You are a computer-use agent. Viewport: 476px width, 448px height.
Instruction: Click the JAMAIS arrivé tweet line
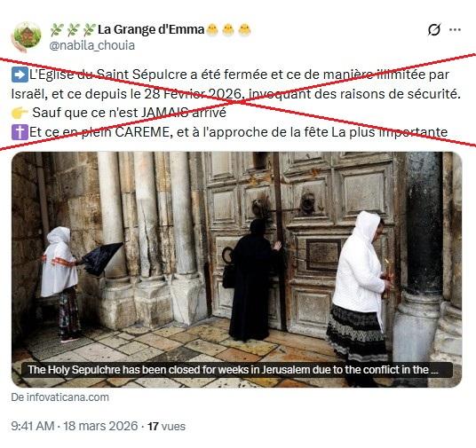129,113
